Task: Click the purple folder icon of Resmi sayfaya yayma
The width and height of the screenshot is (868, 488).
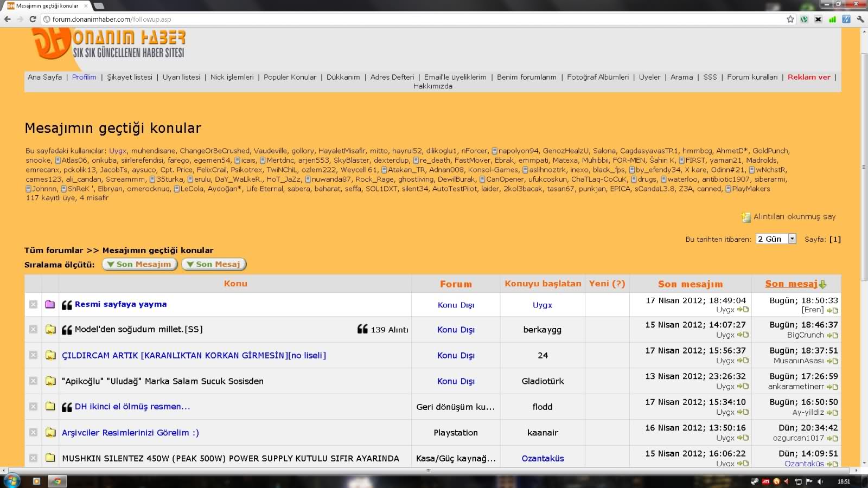Action: coord(50,304)
